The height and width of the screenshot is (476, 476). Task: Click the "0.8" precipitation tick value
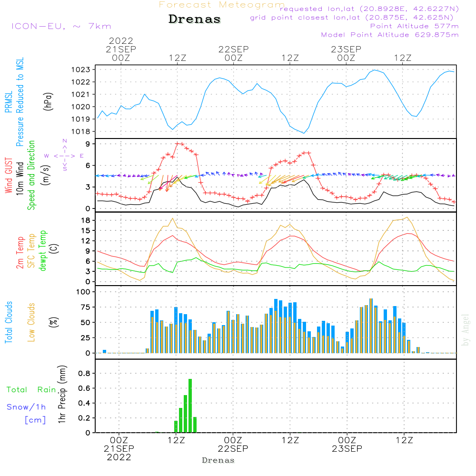point(84,373)
